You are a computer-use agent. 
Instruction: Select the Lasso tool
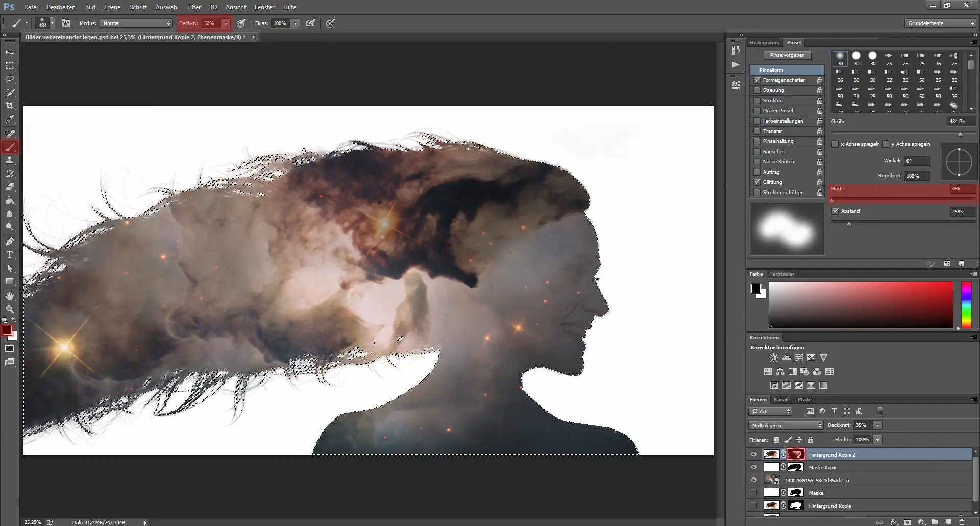point(10,79)
